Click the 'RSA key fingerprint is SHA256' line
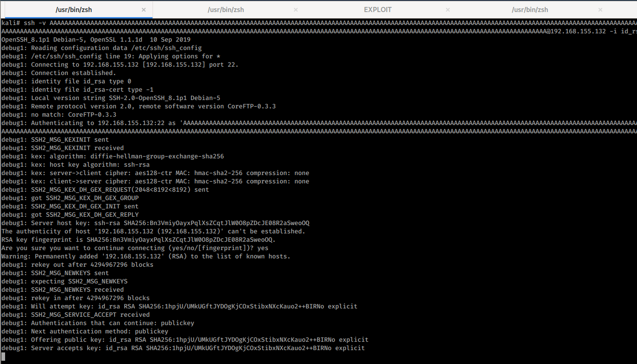This screenshot has width=637, height=364. point(139,239)
